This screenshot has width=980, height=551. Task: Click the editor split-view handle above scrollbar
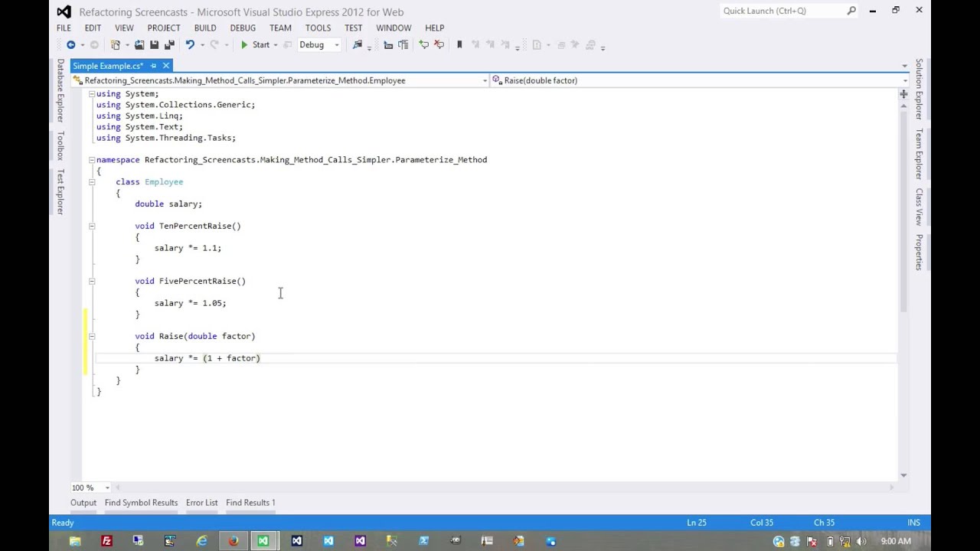click(x=903, y=93)
